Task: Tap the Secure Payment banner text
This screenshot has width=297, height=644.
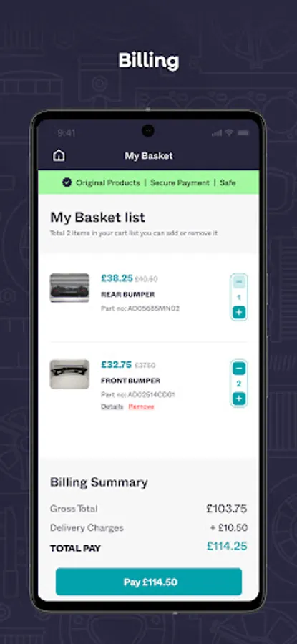Action: click(x=180, y=182)
